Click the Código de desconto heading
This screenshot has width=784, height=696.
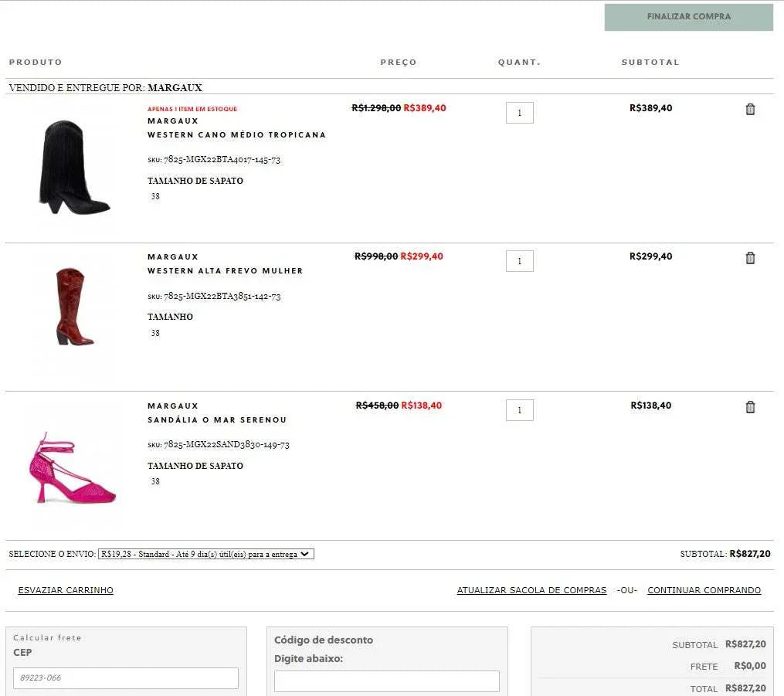(x=324, y=640)
